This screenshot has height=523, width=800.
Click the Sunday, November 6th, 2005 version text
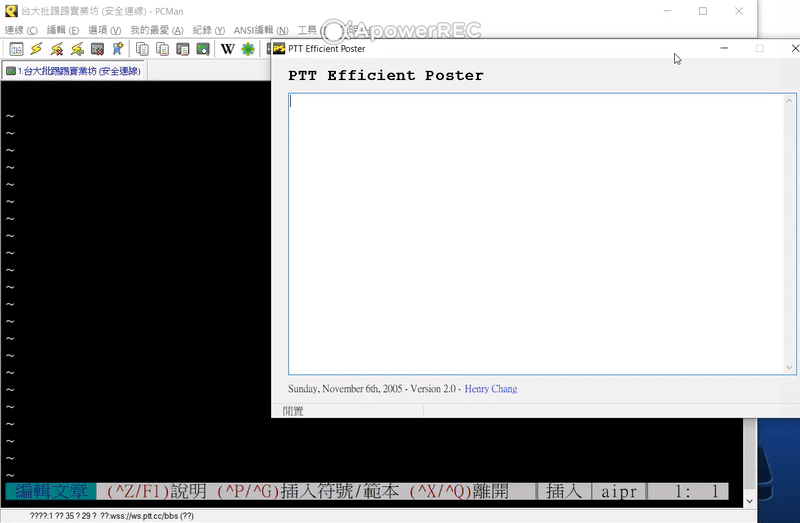click(372, 389)
